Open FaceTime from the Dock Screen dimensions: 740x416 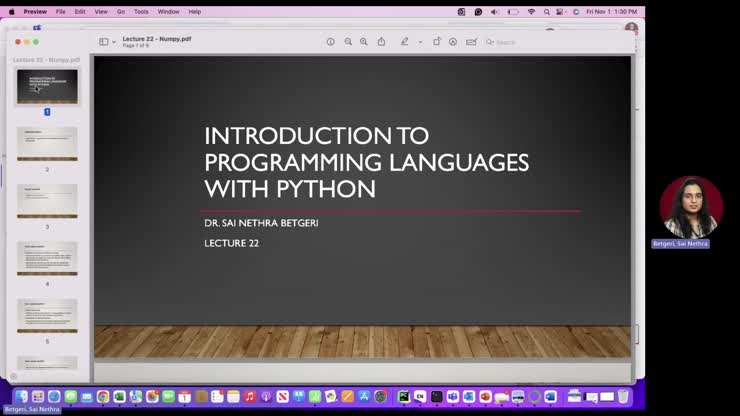coord(168,397)
